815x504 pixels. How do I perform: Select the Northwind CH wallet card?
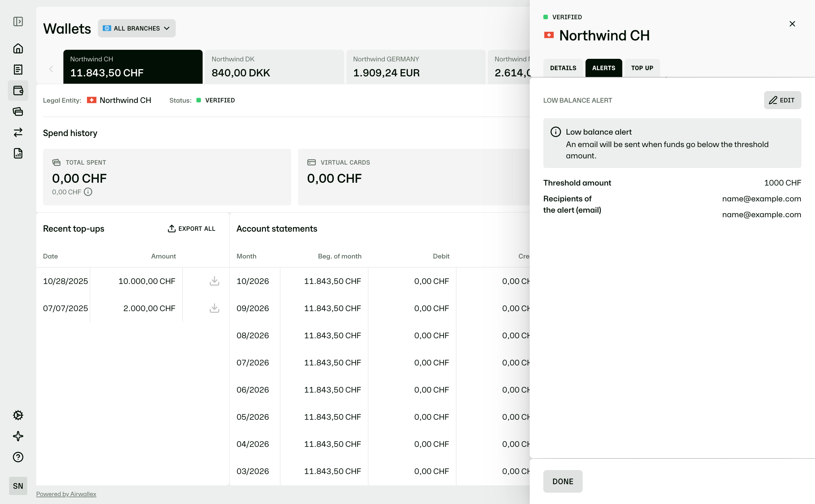coord(133,67)
